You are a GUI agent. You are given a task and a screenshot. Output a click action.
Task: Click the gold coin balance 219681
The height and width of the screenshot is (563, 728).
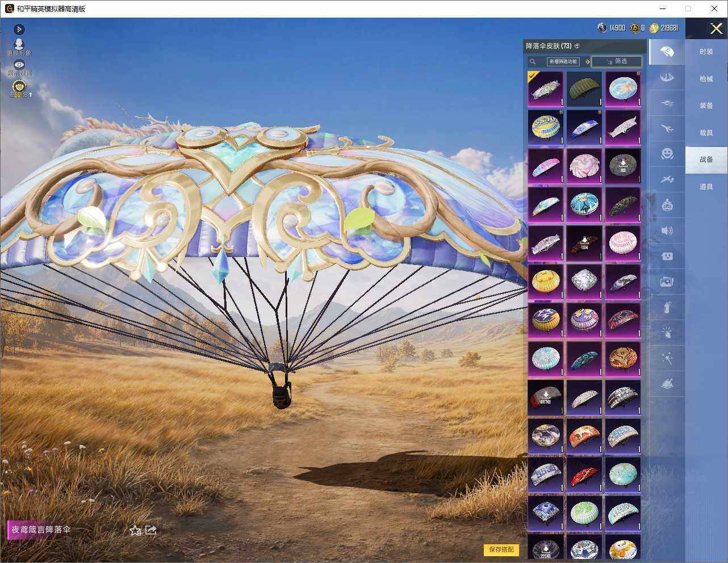point(664,28)
